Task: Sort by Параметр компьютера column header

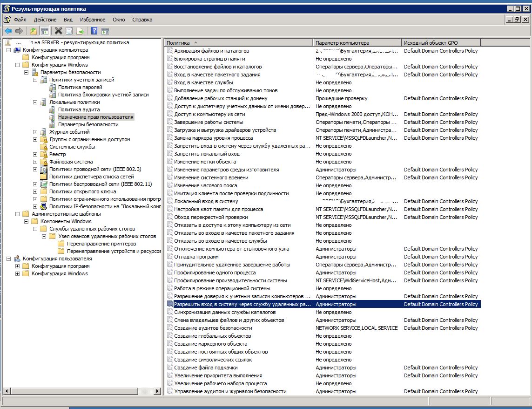Action: (x=357, y=43)
